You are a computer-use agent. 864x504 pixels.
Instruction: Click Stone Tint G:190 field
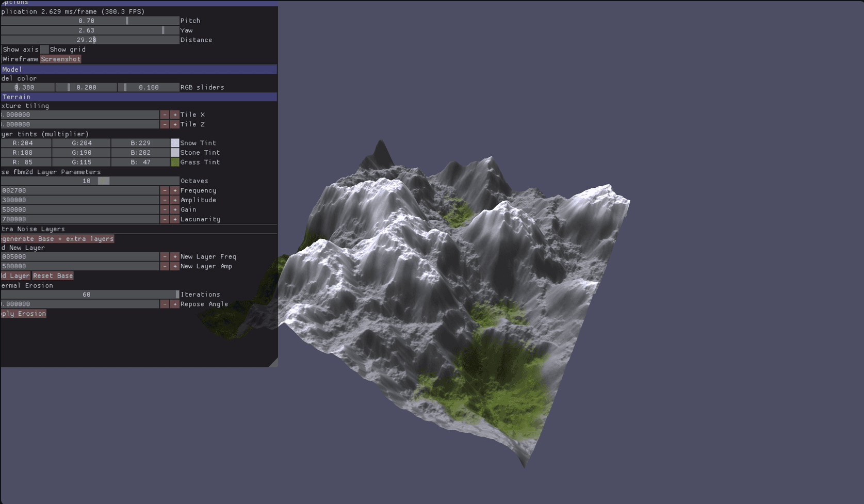(x=81, y=153)
